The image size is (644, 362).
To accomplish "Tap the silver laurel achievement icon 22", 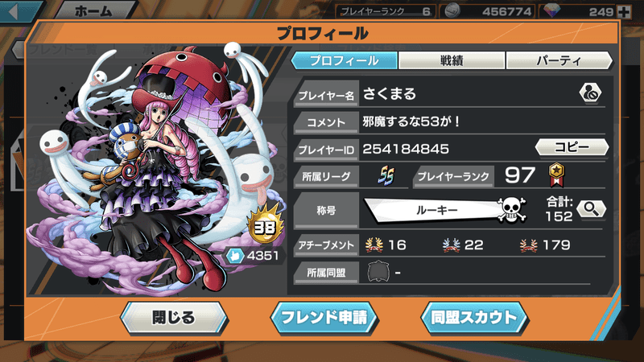I will (451, 245).
